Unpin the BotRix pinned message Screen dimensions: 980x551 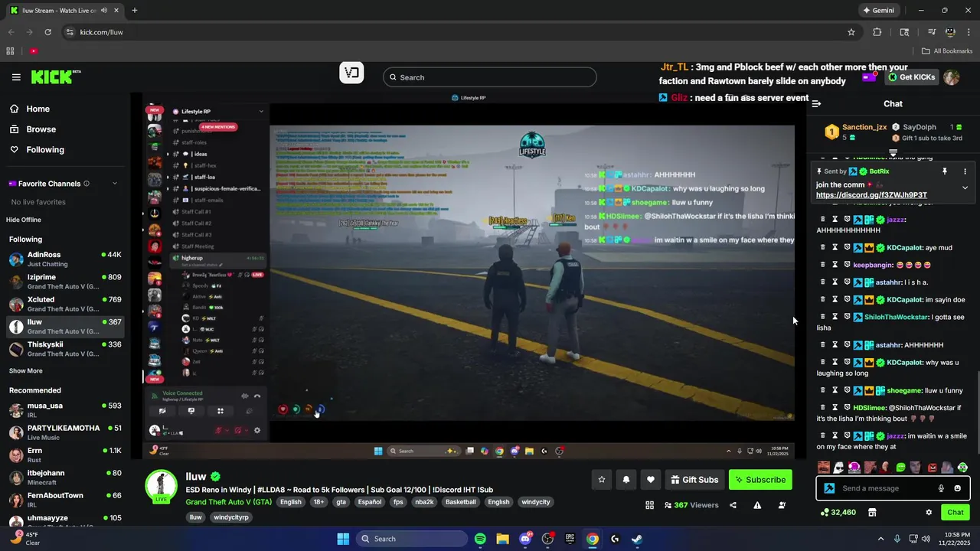pyautogui.click(x=945, y=171)
